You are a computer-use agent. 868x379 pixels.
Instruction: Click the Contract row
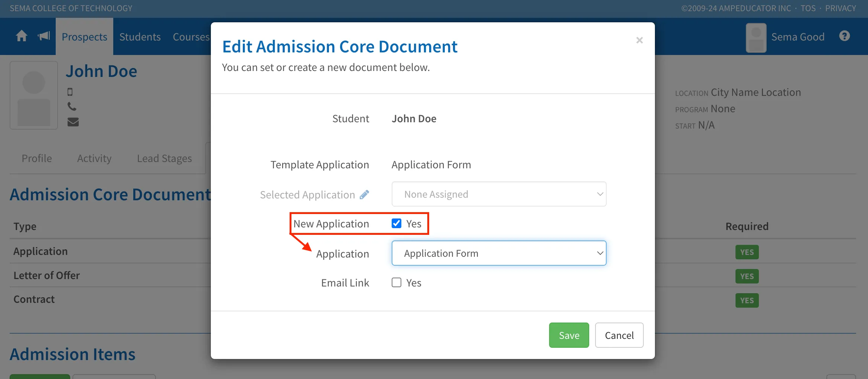pos(34,299)
